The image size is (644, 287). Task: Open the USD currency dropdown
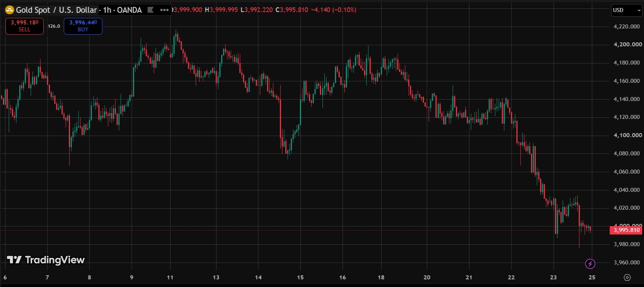point(626,10)
